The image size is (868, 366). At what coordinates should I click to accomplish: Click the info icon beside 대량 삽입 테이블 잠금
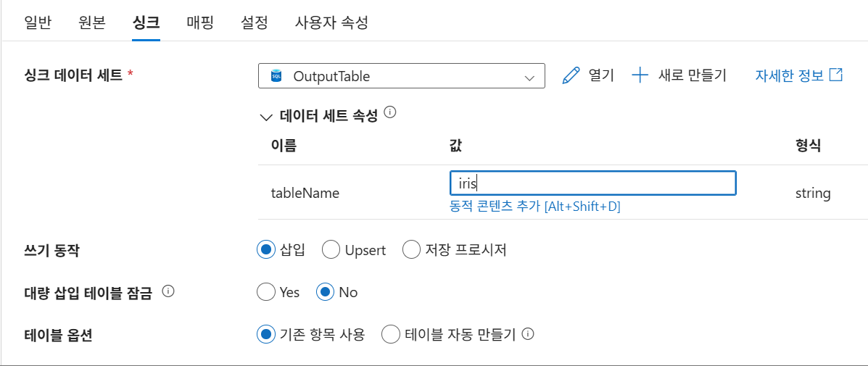point(168,292)
